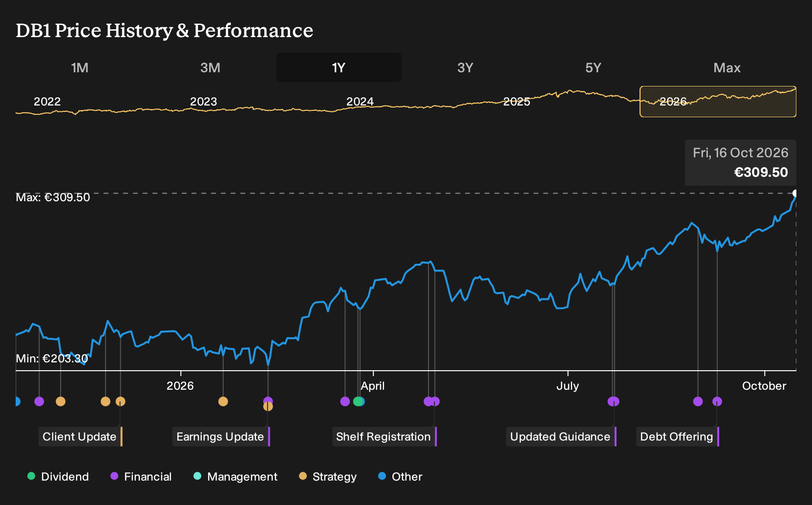Click the July axis label
This screenshot has width=812, height=505.
click(568, 386)
